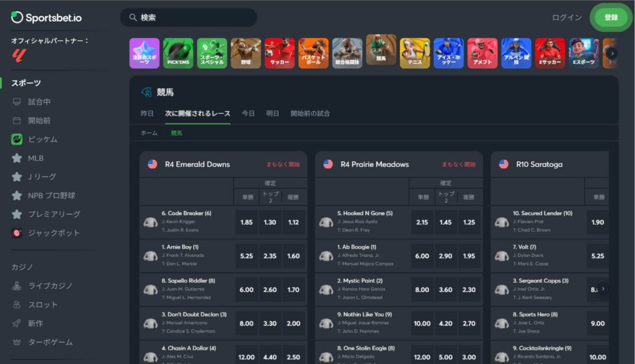Click the official partner red logo
Viewport: 635px width, 364px height.
[x=19, y=55]
